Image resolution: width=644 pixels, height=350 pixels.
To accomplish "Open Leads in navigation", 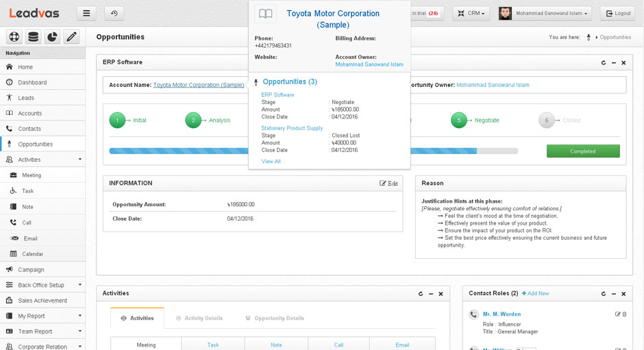I will [x=42, y=98].
